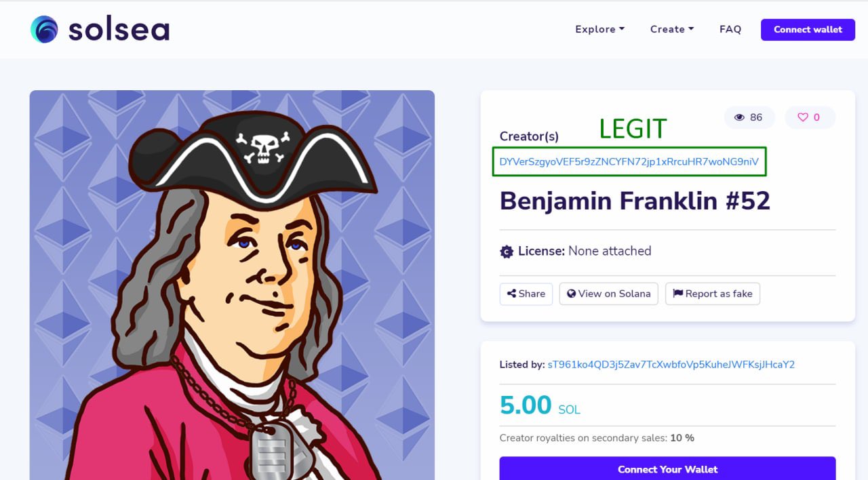Screen dimensions: 868x480
Task: Like the NFT with the heart icon
Action: 803,117
